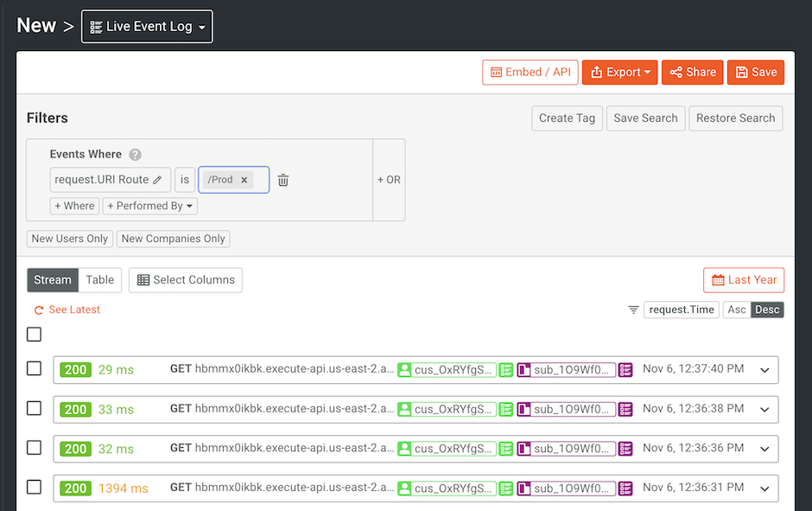Switch to the Table view tab

(x=100, y=280)
